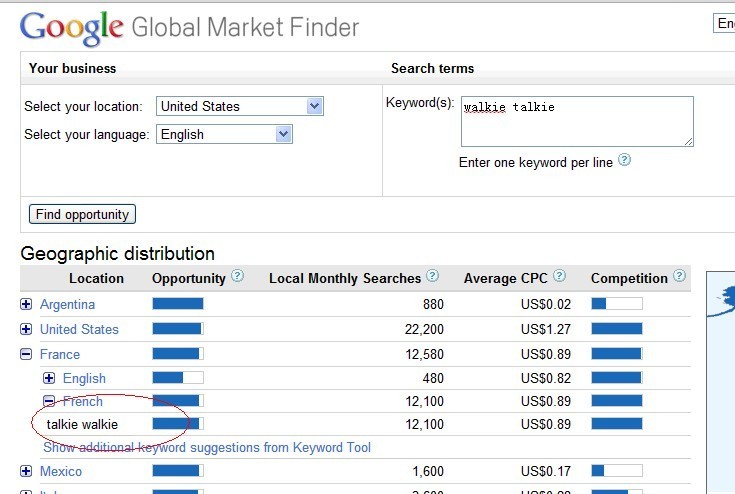Screen dimensions: 735x494
Task: Open the location dropdown showing United States
Action: (x=240, y=106)
